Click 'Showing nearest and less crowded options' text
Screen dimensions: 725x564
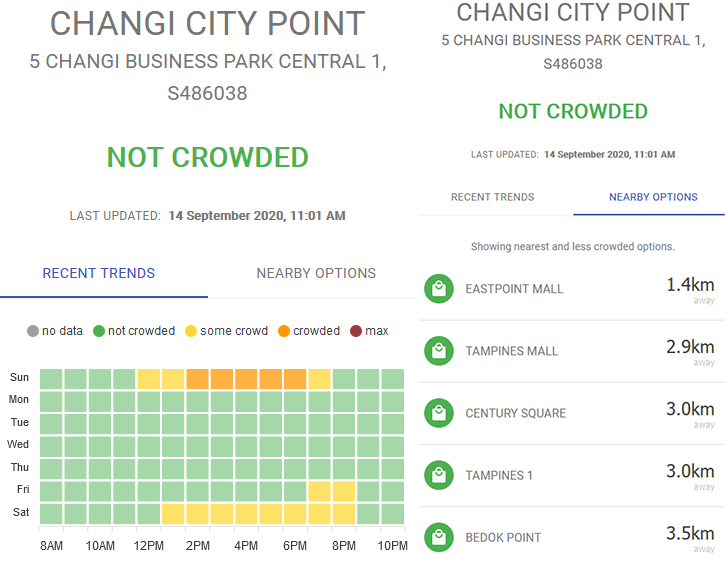[x=572, y=246]
